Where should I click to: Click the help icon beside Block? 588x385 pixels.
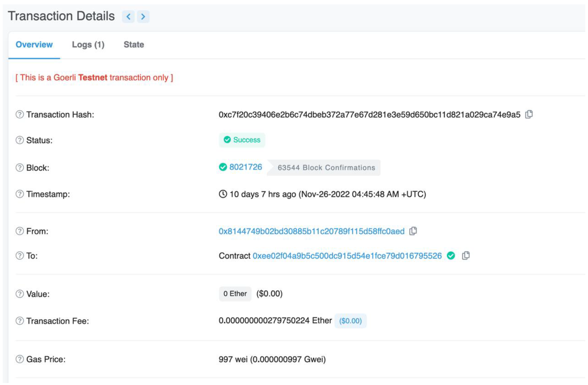tap(20, 168)
